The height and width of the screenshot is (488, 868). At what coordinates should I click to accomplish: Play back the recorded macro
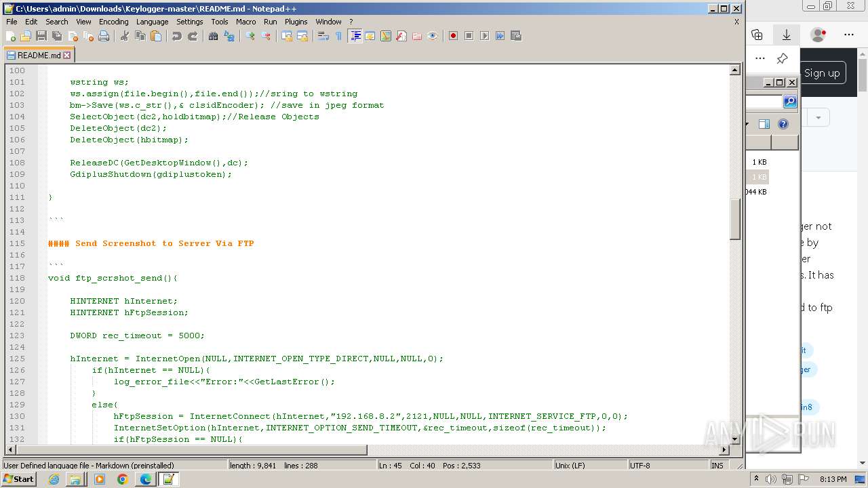pos(484,36)
